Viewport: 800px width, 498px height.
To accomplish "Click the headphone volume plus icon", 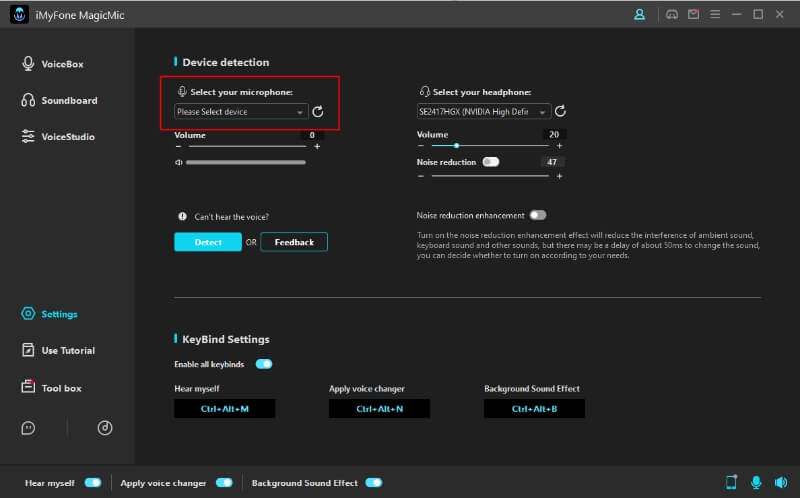I will coord(559,146).
